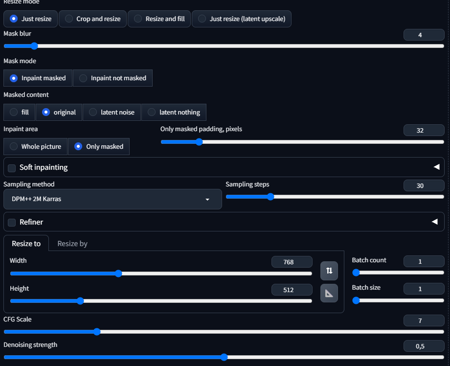The height and width of the screenshot is (366, 450).
Task: Select Just resize radio option
Action: pyautogui.click(x=31, y=19)
